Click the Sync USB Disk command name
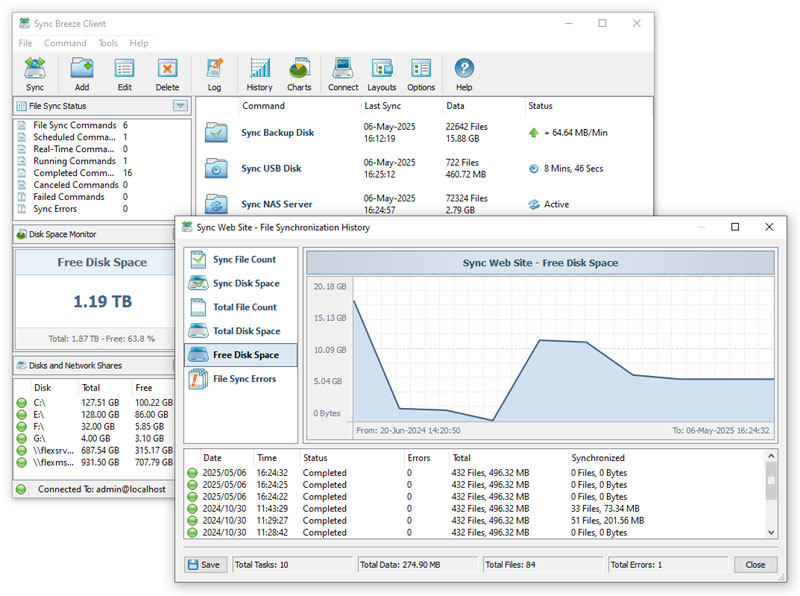Screen dimensions: 800x596 [x=271, y=168]
